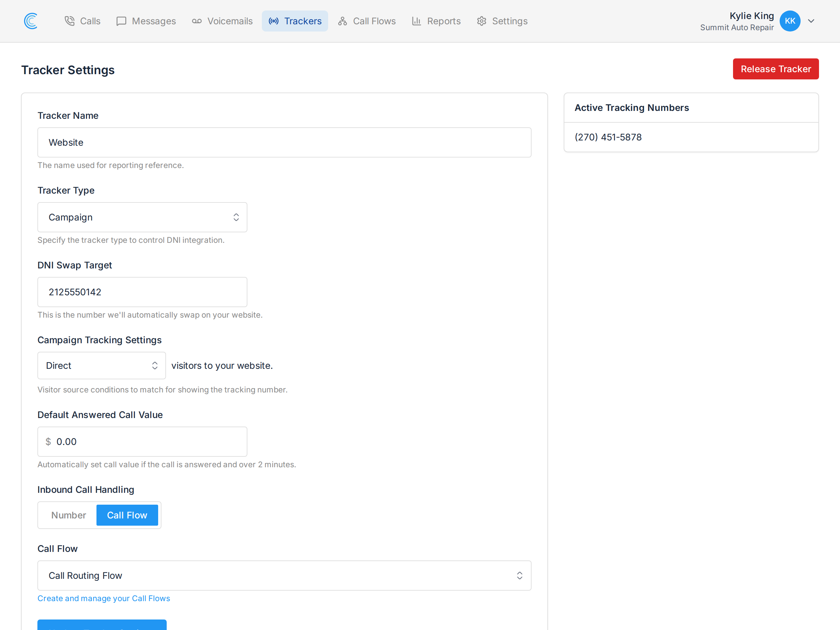The width and height of the screenshot is (840, 630).
Task: Click the Messages chat bubble icon
Action: 121,21
